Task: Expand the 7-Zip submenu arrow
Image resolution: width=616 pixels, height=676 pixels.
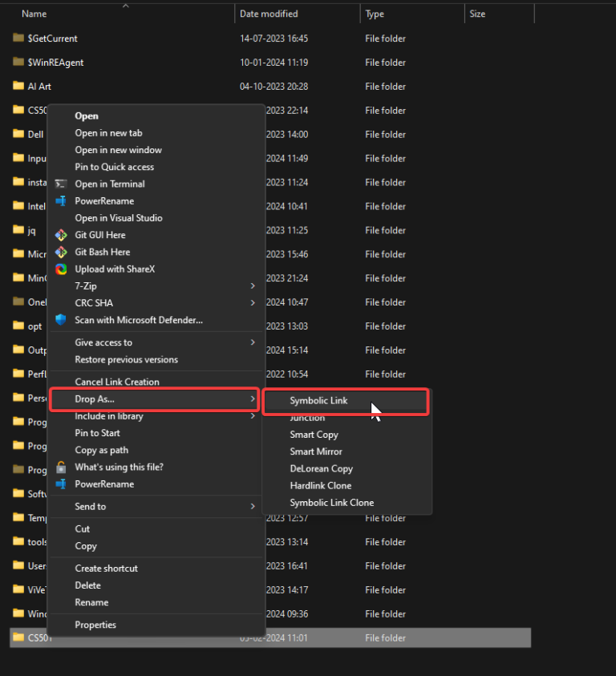Action: pos(253,285)
